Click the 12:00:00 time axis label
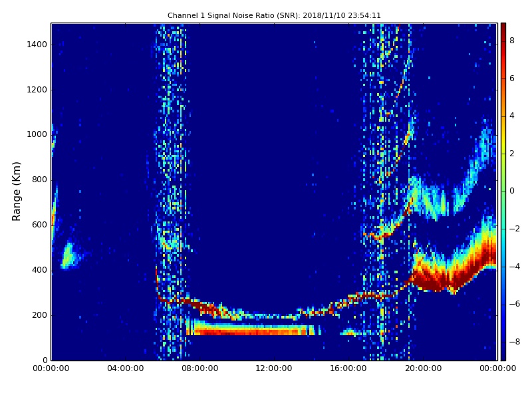Screen dimensions: 532x399 point(274,368)
